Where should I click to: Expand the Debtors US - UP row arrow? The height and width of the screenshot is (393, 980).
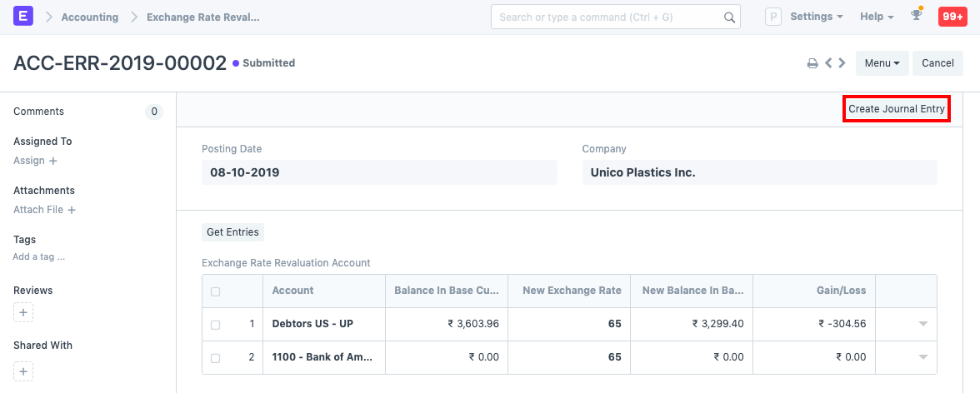pos(922,324)
